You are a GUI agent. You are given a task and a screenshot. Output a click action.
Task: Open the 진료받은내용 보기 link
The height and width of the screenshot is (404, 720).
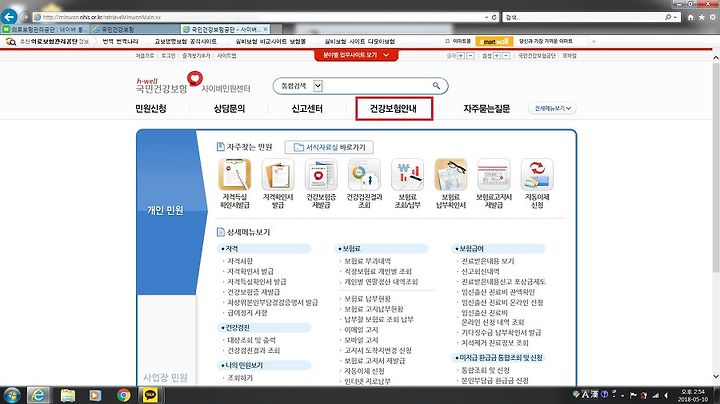(488, 261)
